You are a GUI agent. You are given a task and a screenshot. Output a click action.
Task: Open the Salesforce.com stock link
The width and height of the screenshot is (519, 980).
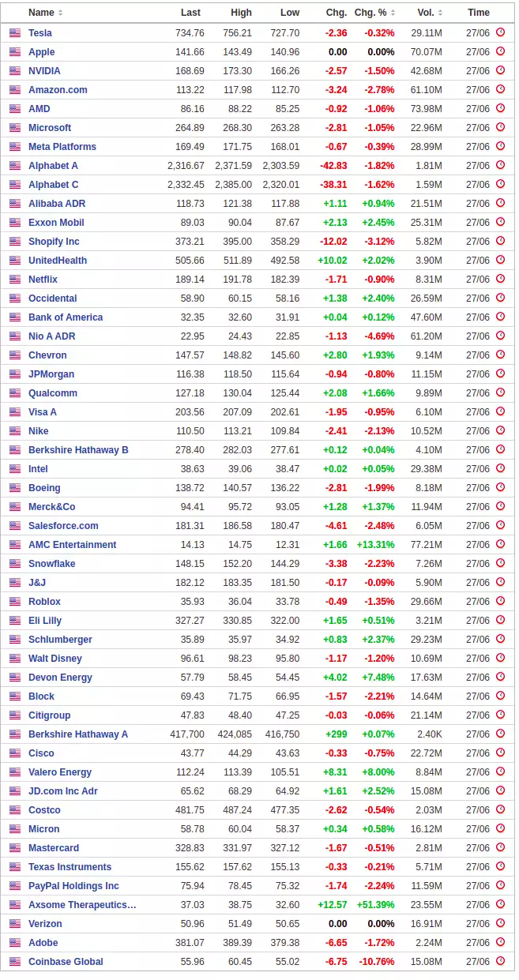point(63,526)
